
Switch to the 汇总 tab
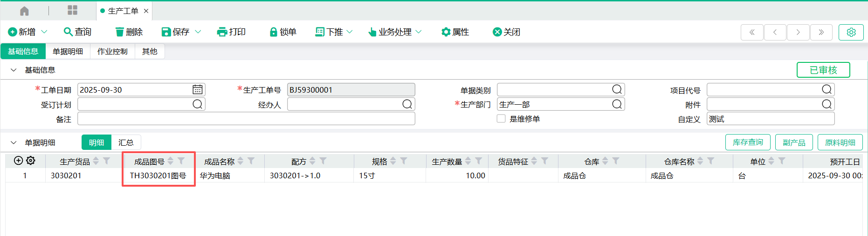coord(126,142)
